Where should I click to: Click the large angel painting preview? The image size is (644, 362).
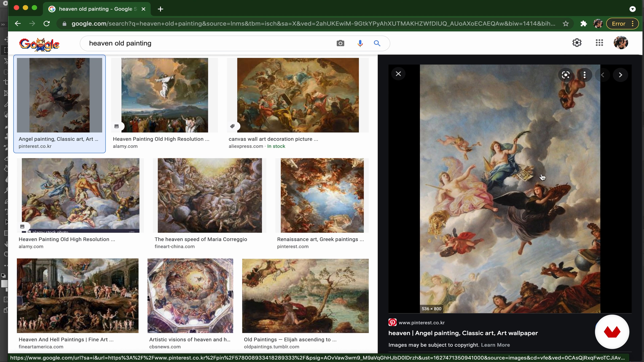510,189
